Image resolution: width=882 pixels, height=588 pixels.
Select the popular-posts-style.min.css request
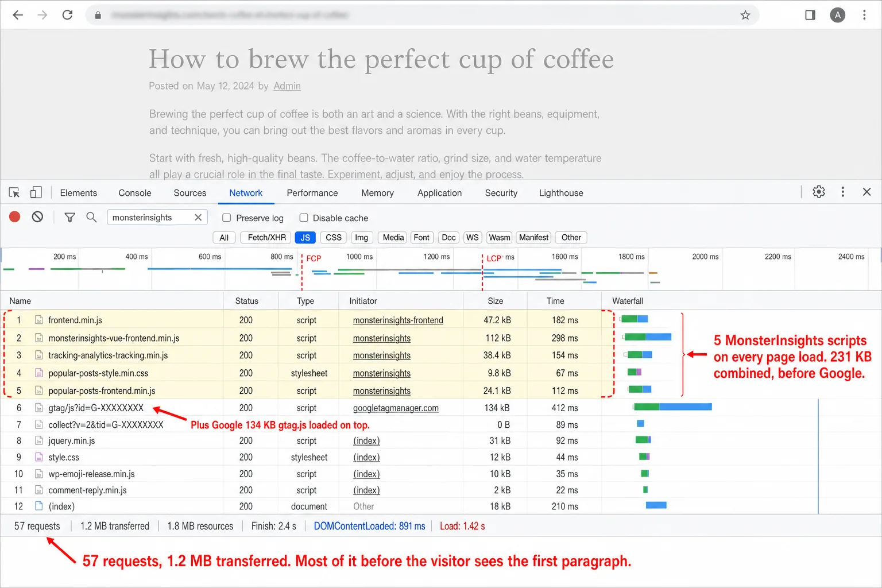pyautogui.click(x=98, y=373)
